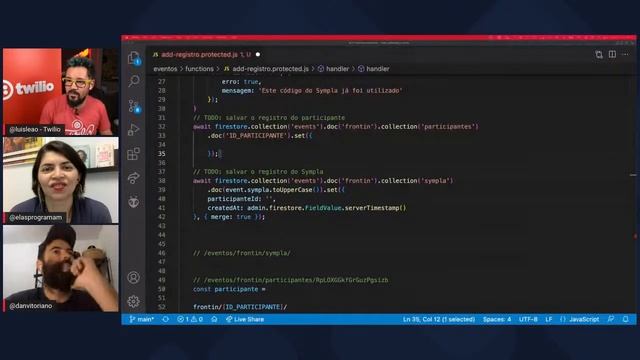Open the Search view in activity bar

[x=134, y=81]
